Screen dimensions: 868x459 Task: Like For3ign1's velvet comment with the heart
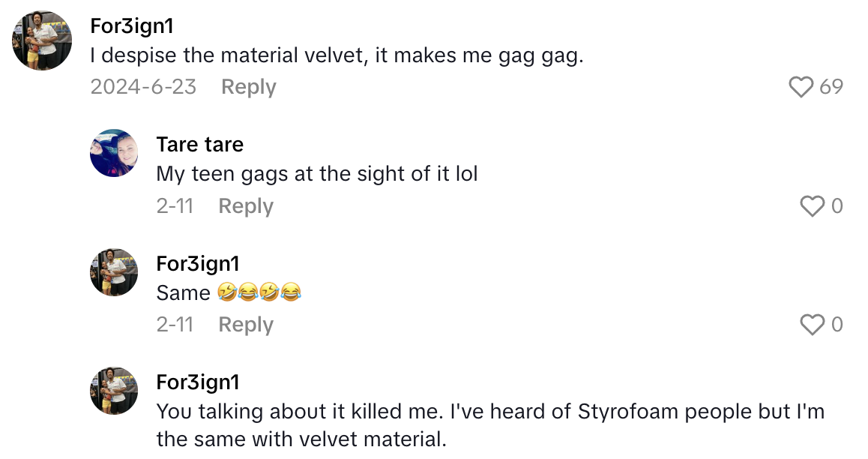click(x=801, y=87)
